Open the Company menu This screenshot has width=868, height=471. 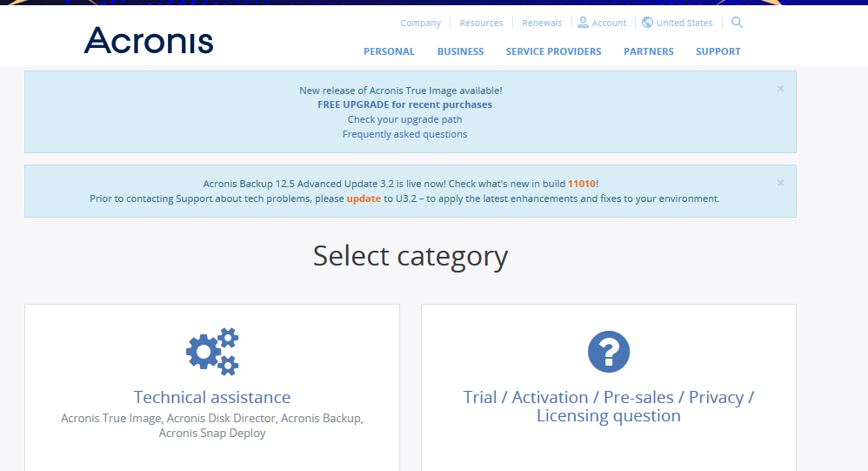point(421,23)
